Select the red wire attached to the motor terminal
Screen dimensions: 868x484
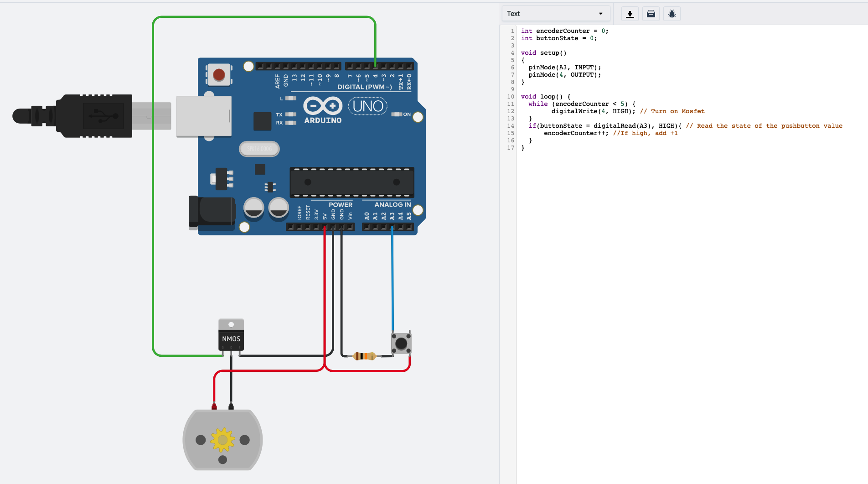coord(269,371)
